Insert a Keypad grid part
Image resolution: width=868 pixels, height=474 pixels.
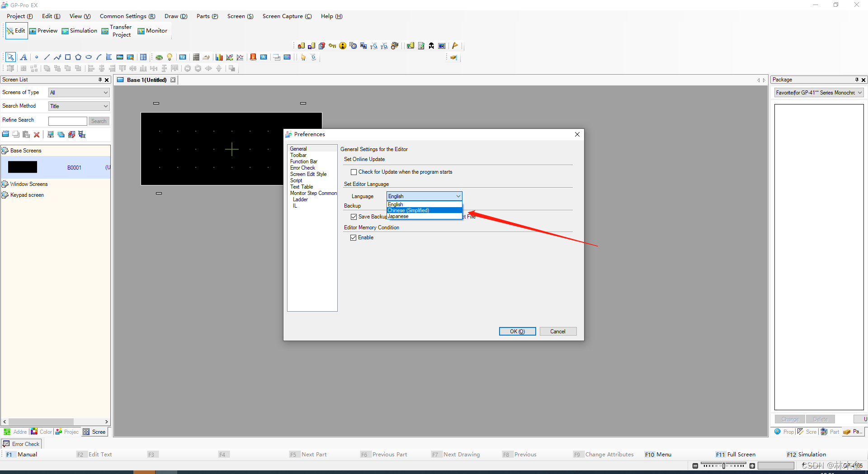coord(196,57)
